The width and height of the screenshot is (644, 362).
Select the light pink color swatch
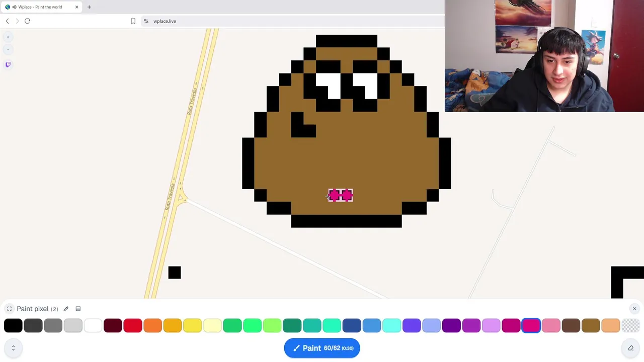coord(551,326)
